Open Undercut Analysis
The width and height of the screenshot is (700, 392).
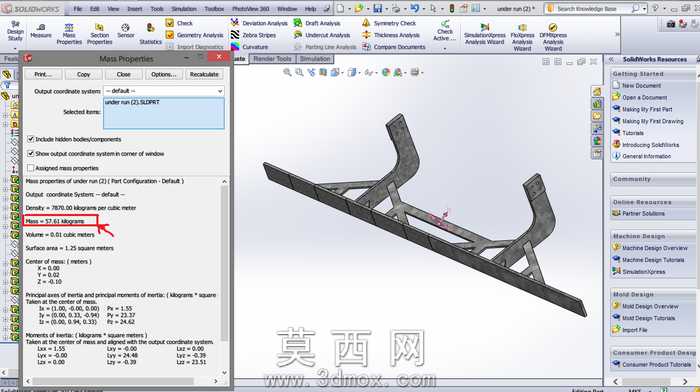click(x=321, y=35)
